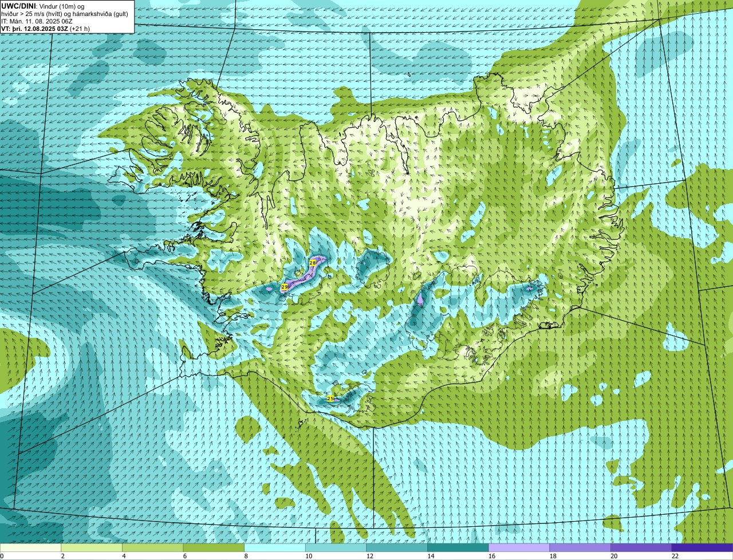Image resolution: width=733 pixels, height=560 pixels.
Task: Select the 10–12 m/s legend color swatch
Action: [336, 547]
